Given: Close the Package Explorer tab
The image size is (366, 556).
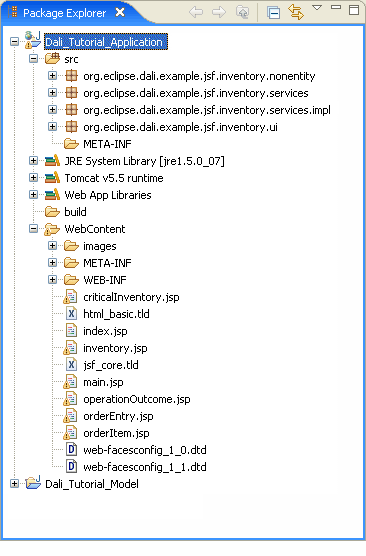Looking at the screenshot, I should coord(120,12).
